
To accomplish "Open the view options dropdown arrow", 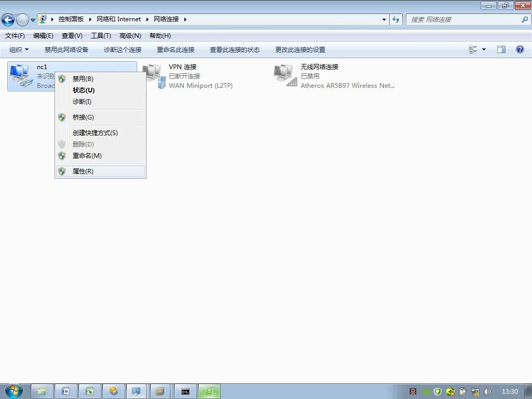I will pos(484,49).
